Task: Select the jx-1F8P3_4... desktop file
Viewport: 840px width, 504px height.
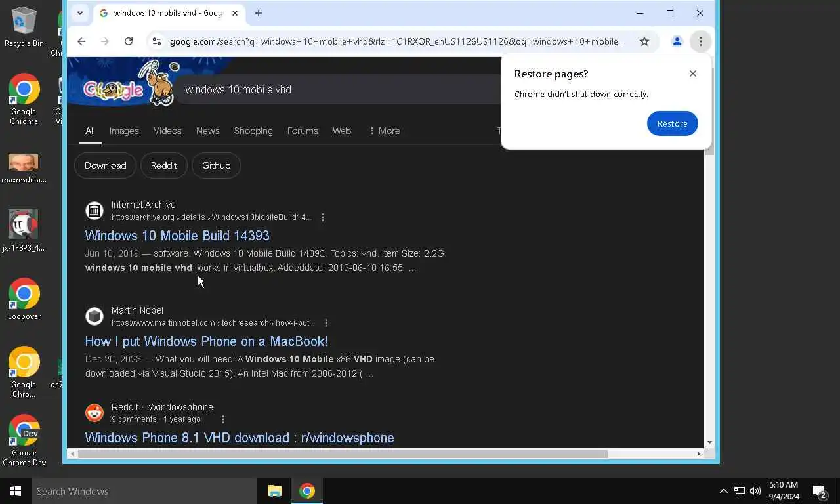Action: (24, 230)
